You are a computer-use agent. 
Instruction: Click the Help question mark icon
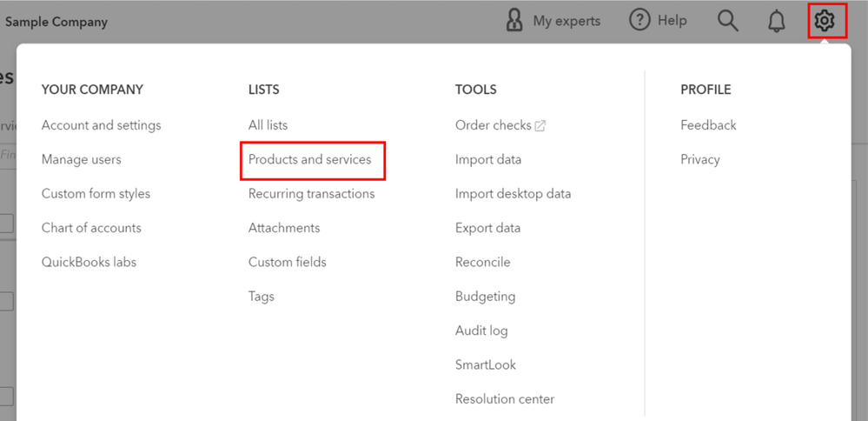(x=640, y=21)
